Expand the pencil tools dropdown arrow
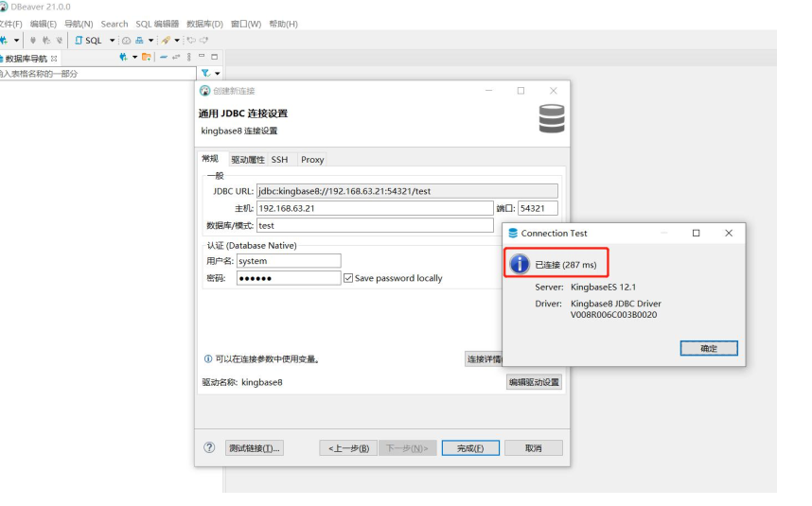The height and width of the screenshot is (506, 812). (177, 41)
